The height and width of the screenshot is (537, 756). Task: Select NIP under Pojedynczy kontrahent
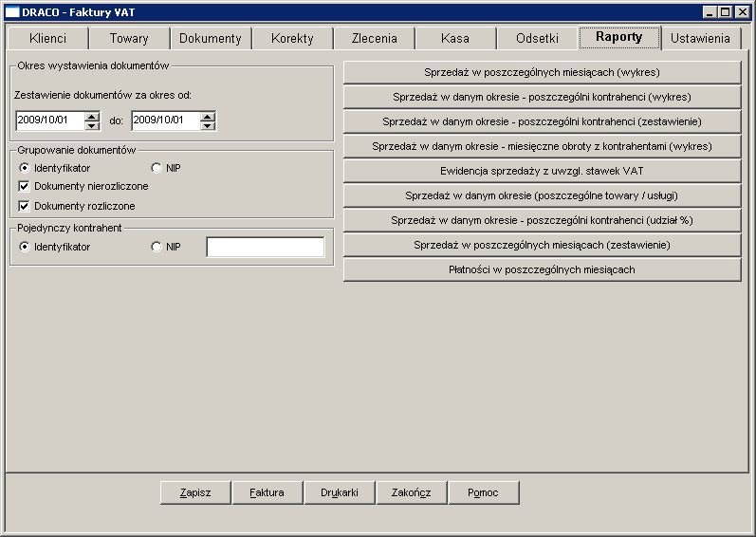tap(166, 247)
